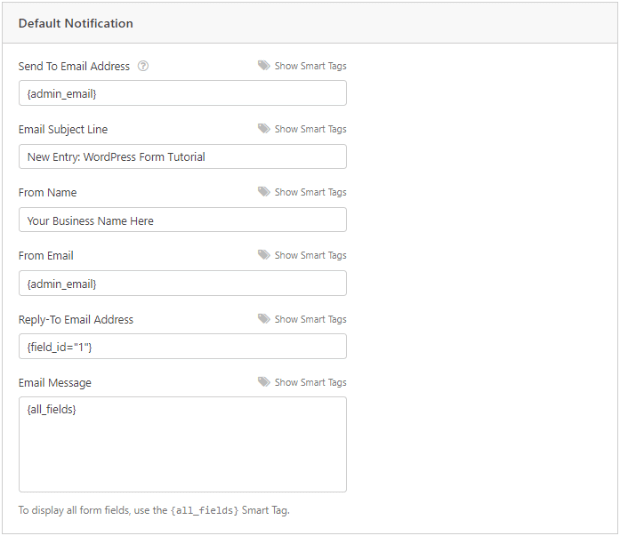
Task: Show Smart Tags for Reply-To Email Address
Action: click(x=310, y=319)
